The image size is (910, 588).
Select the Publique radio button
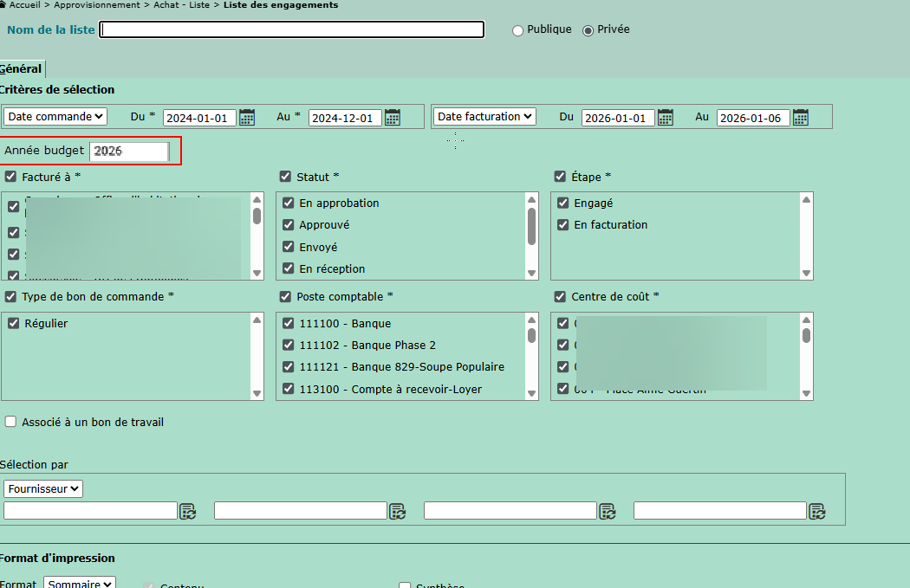tap(518, 30)
